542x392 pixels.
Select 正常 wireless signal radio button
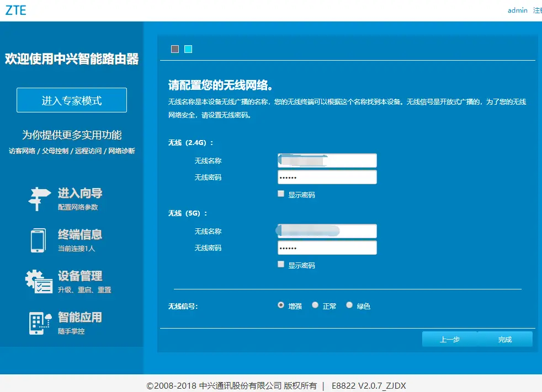[315, 305]
